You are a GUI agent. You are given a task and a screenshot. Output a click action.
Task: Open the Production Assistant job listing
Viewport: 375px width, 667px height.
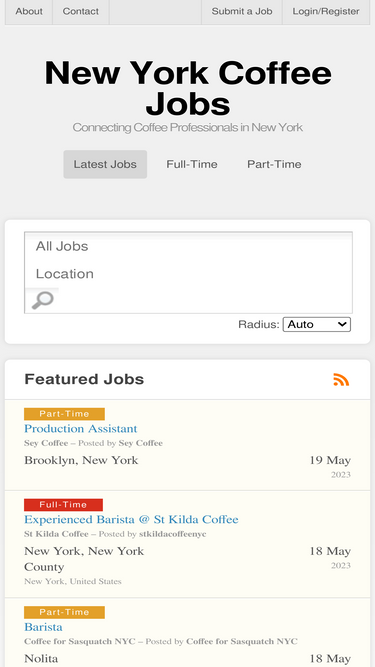pos(81,428)
